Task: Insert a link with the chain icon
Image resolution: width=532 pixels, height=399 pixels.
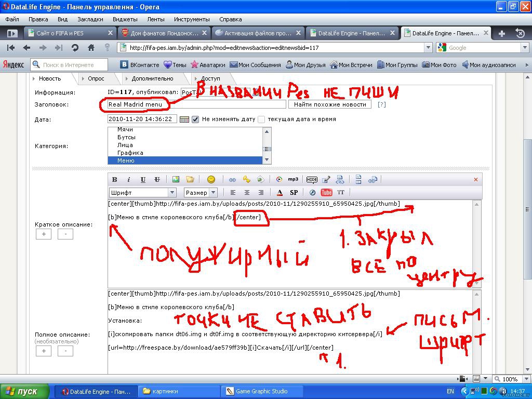Action: tap(232, 179)
